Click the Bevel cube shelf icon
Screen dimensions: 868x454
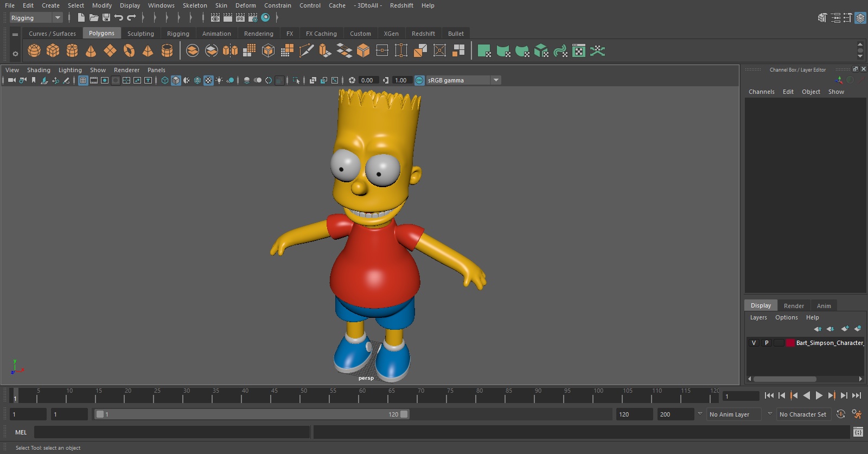tap(363, 51)
